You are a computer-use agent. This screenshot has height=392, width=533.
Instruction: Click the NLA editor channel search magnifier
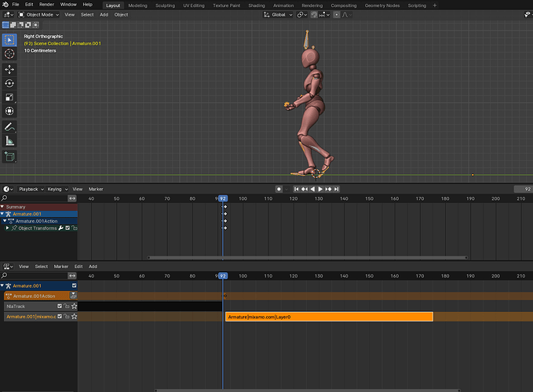(5, 276)
